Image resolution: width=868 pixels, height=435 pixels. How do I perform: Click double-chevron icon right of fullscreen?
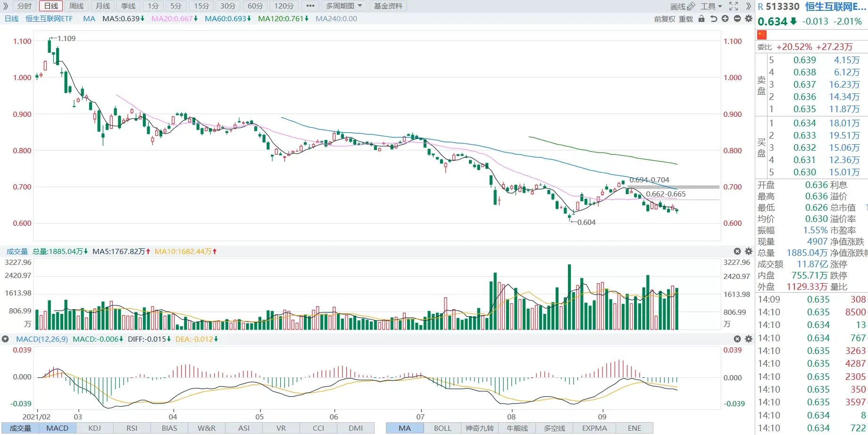tap(748, 6)
